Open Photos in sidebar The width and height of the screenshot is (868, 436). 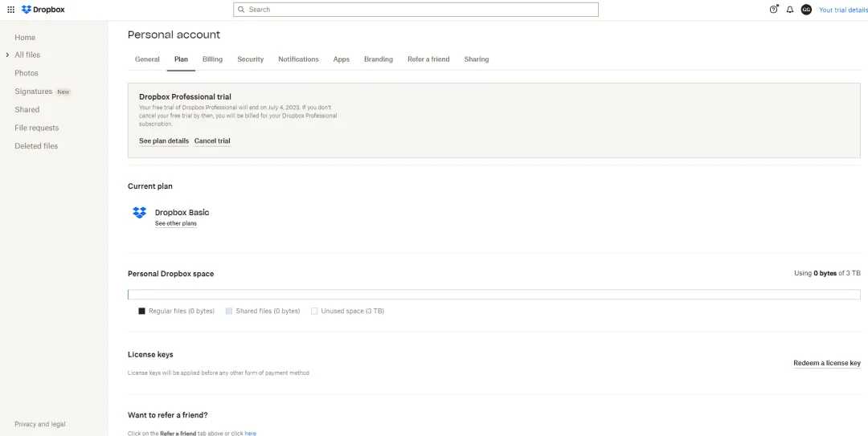click(27, 73)
